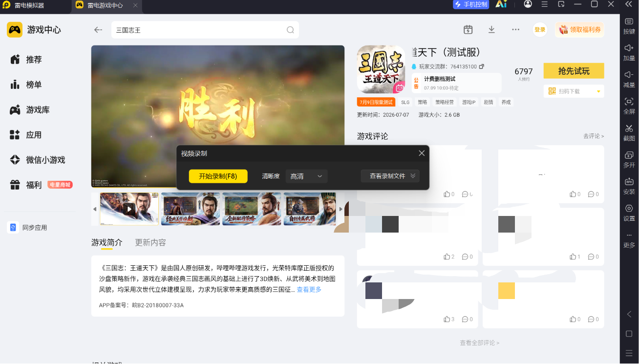
Task: Close the 视频录制 dialog
Action: [422, 153]
